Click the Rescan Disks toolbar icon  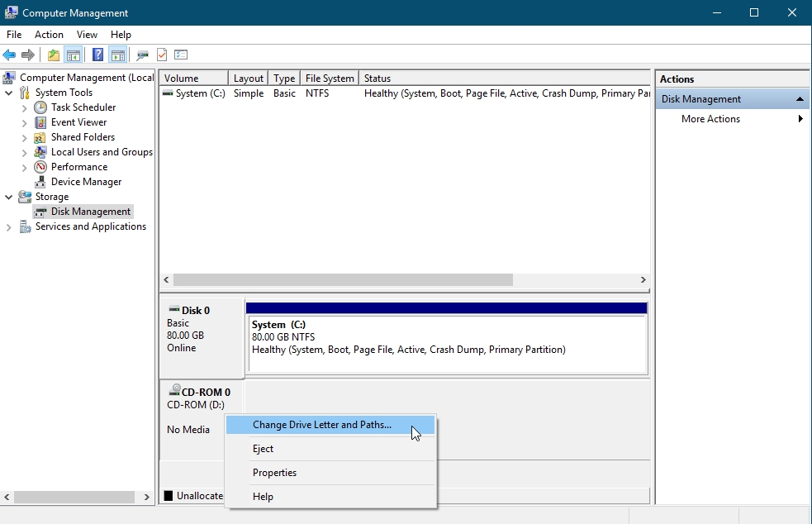(x=142, y=55)
